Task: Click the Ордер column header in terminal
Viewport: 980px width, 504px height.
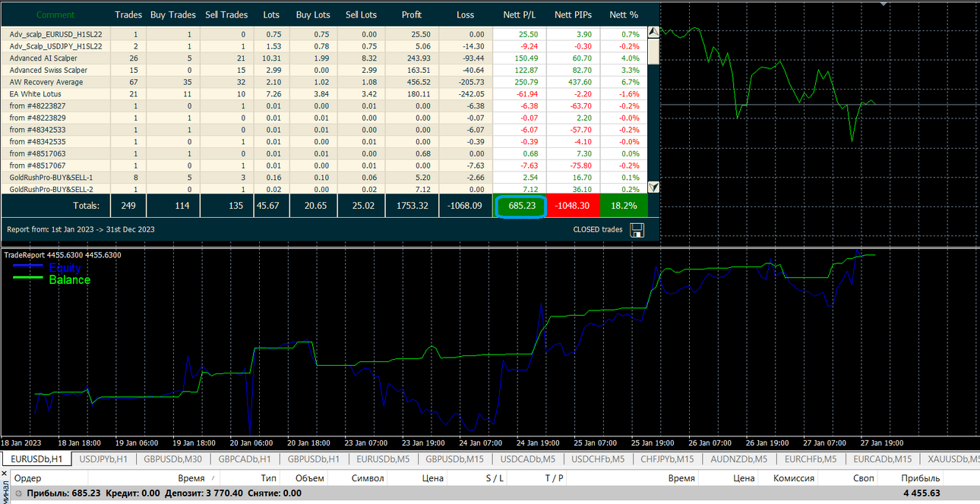Action: 28,478
